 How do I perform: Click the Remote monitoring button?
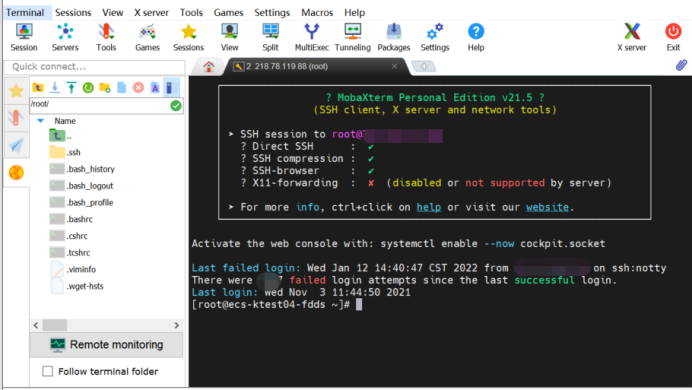tap(106, 345)
